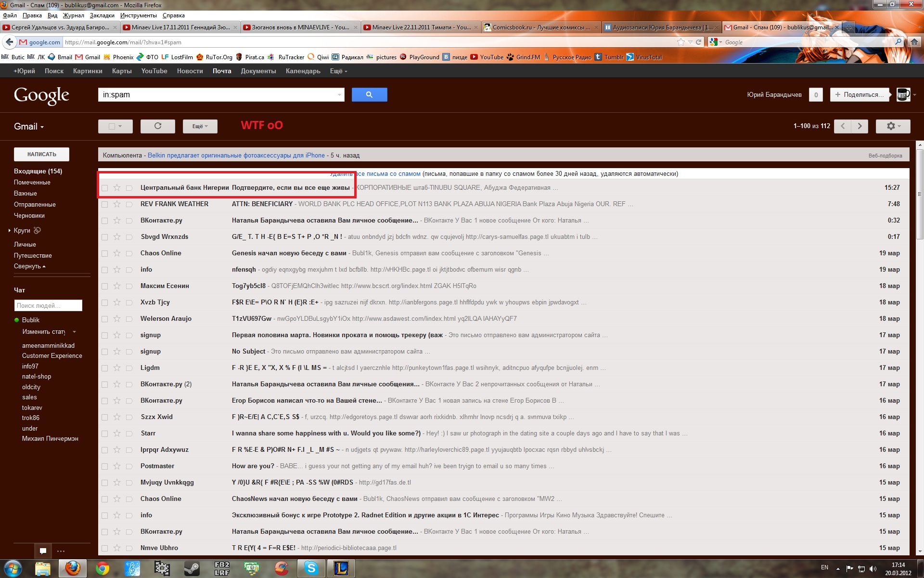Launch Chrome from the taskbar
The height and width of the screenshot is (578, 924).
(102, 569)
